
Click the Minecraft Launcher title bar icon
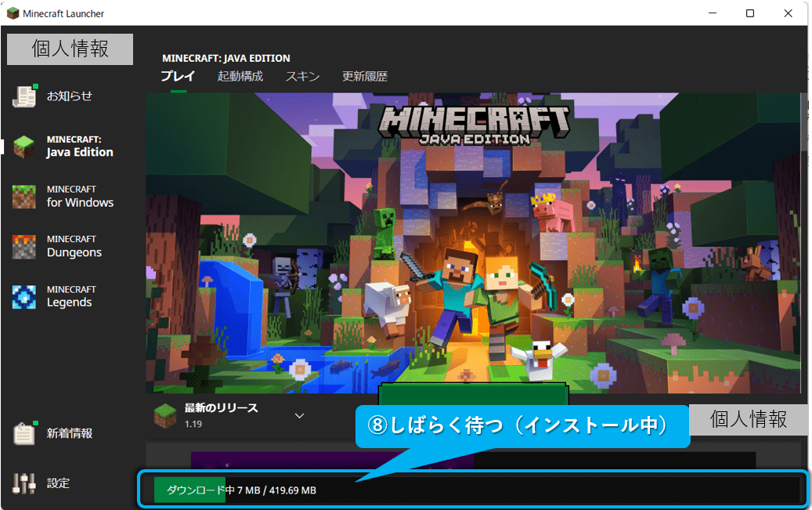(13, 13)
